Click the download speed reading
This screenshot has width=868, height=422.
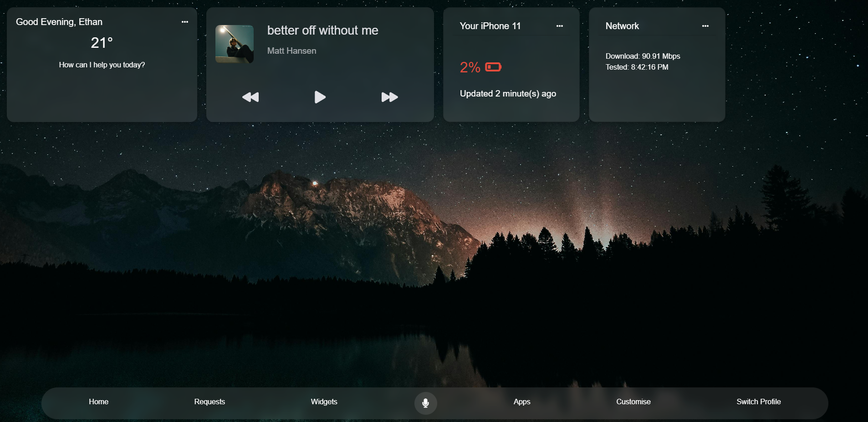(x=643, y=56)
